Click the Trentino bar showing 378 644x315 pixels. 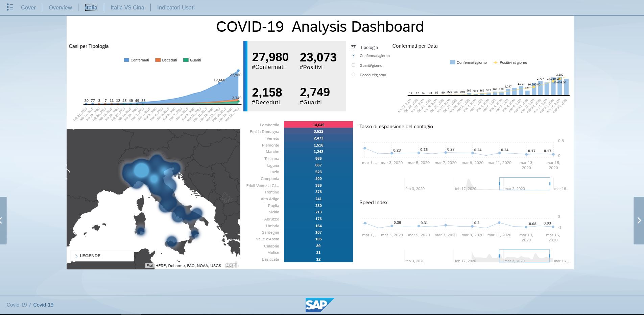coord(318,192)
